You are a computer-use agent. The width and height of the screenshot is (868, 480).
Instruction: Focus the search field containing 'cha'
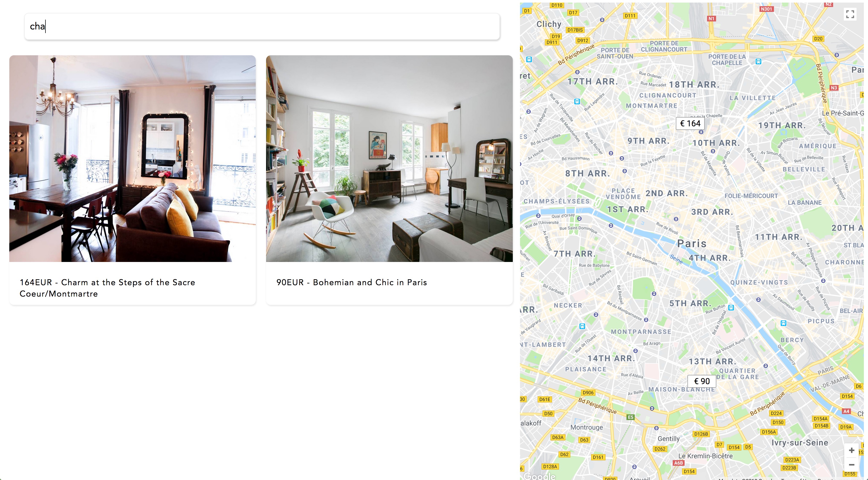(x=262, y=26)
